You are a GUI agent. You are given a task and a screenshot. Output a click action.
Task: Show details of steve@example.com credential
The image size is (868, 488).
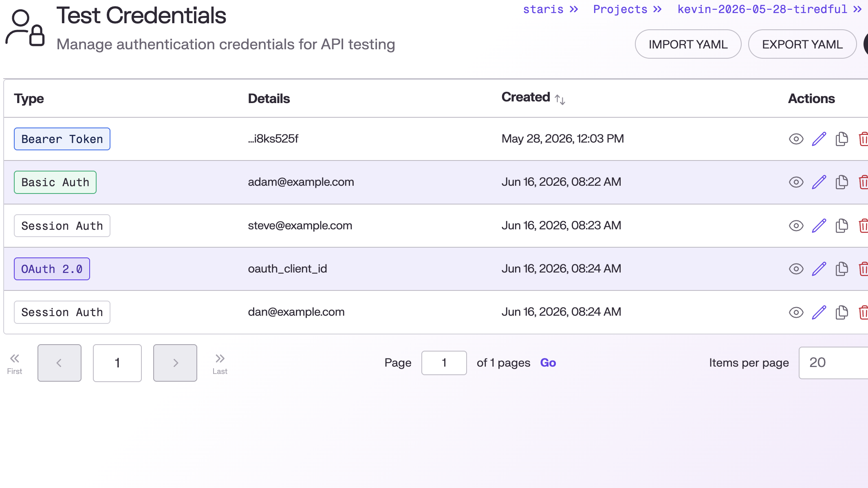[796, 226]
